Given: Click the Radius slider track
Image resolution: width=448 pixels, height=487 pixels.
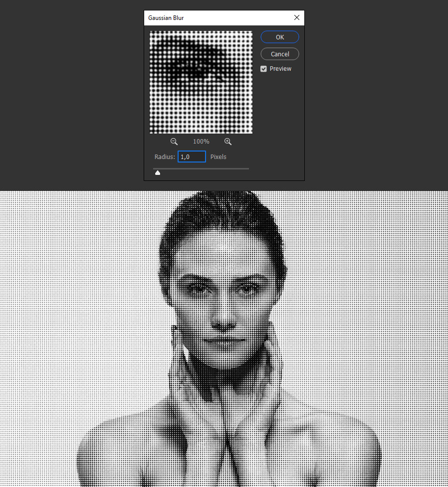Looking at the screenshot, I should pyautogui.click(x=201, y=168).
